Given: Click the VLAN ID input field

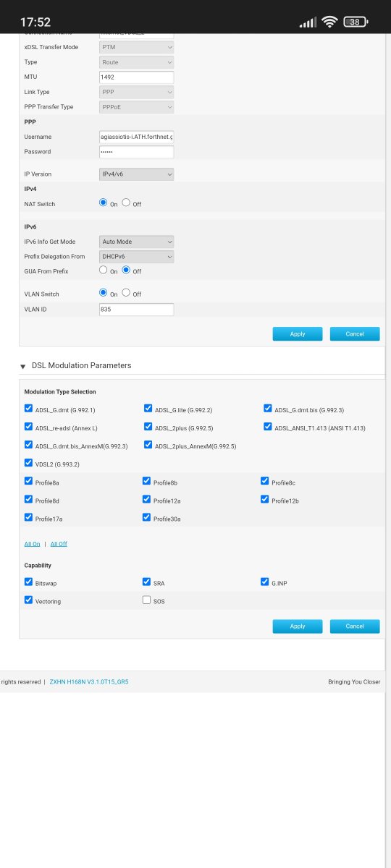Looking at the screenshot, I should coord(136,310).
